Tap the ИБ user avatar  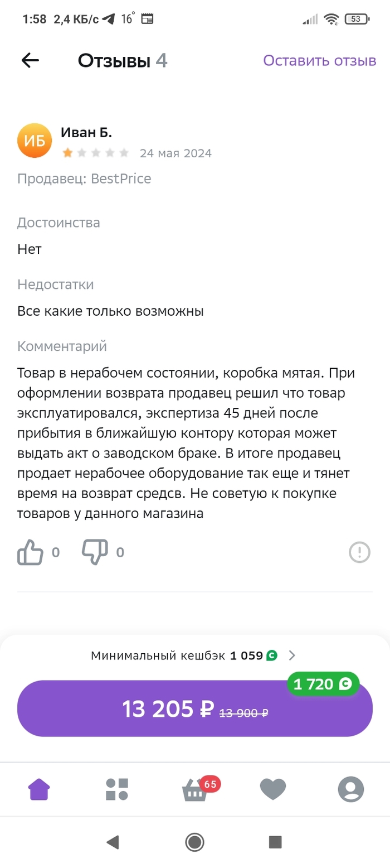(35, 141)
